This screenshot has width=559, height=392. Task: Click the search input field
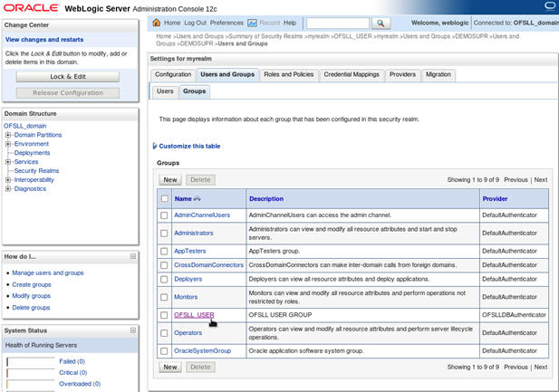coord(338,24)
